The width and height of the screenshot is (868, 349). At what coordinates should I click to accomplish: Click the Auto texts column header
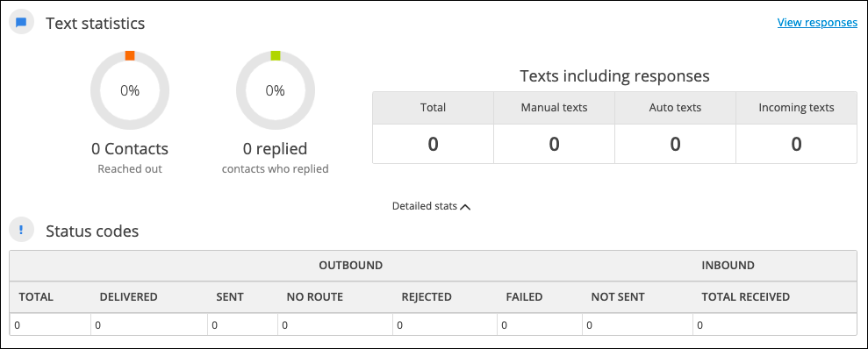tap(675, 108)
